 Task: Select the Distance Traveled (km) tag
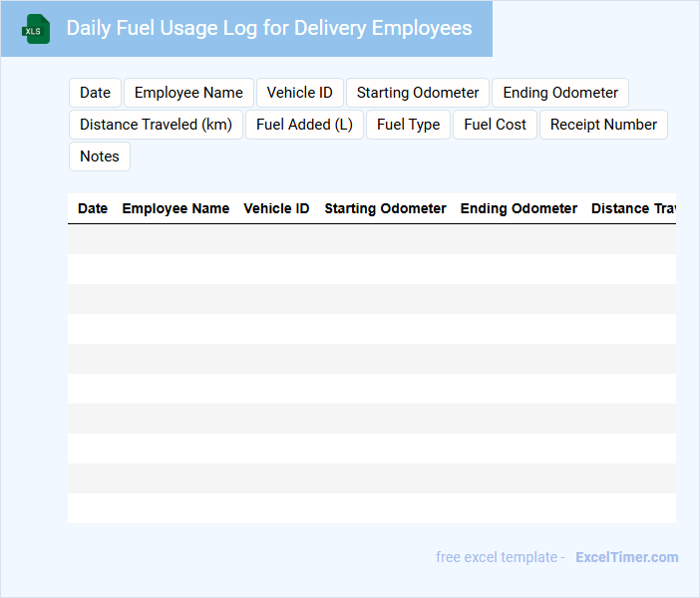pyautogui.click(x=156, y=125)
